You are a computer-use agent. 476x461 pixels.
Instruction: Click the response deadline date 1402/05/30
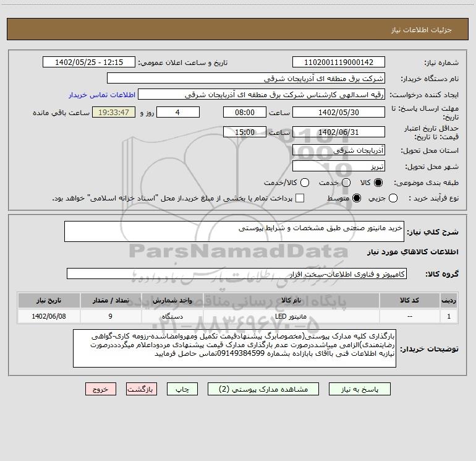pos(339,112)
